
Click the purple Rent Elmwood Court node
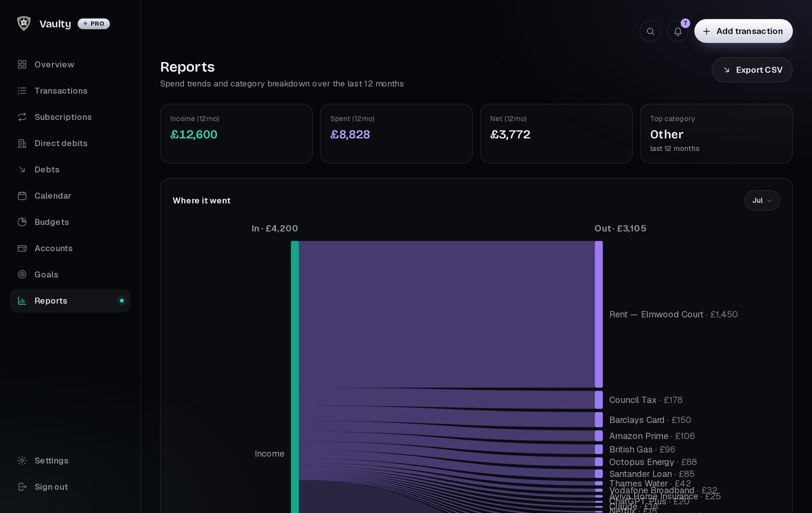click(x=599, y=314)
